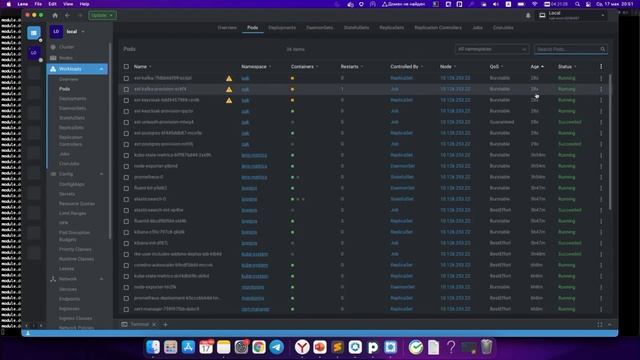This screenshot has width=640, height=360.
Task: Open the File menu in menu bar
Action: click(x=38, y=4)
